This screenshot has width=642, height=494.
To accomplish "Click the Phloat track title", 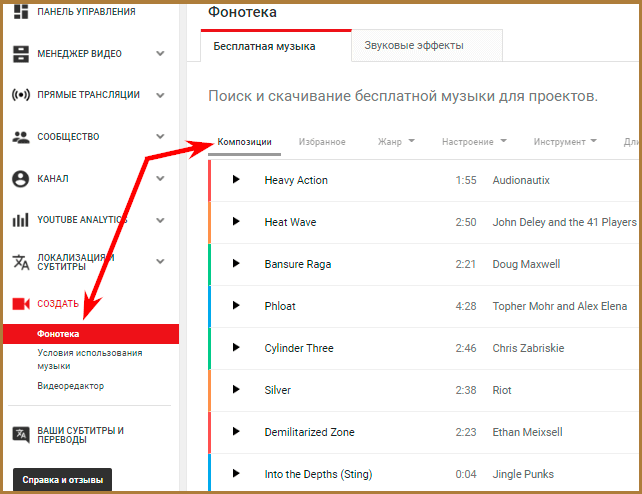I will (x=280, y=306).
